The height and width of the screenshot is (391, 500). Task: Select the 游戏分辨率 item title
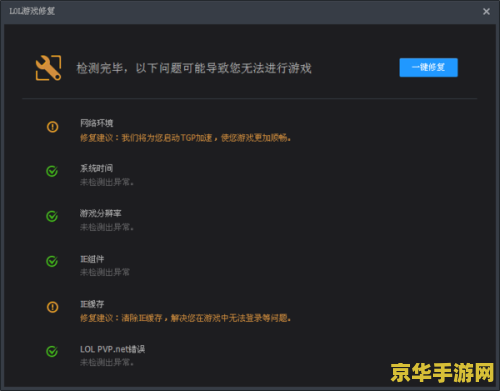pyautogui.click(x=101, y=213)
